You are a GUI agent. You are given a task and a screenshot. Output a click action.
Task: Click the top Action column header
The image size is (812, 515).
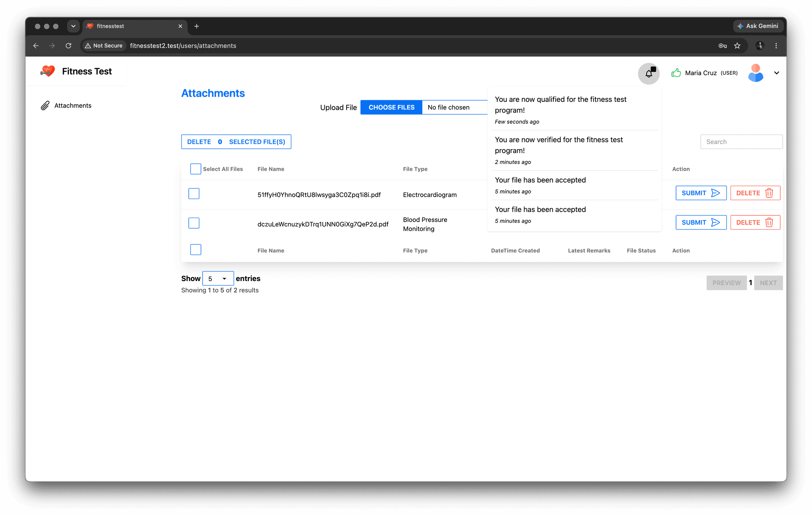click(x=681, y=169)
